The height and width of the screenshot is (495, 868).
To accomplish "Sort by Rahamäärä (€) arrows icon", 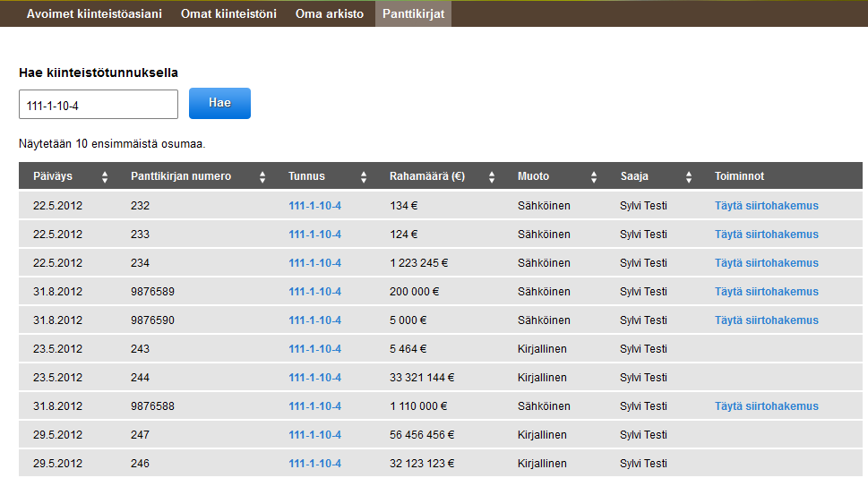I will coord(492,177).
